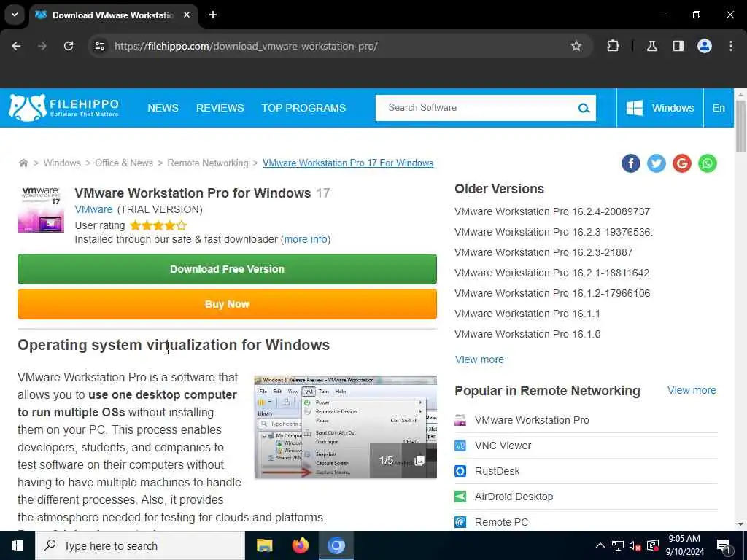Open VMware Workstation Pro 16.1.2-17966106 version
The image size is (747, 560).
coord(552,293)
